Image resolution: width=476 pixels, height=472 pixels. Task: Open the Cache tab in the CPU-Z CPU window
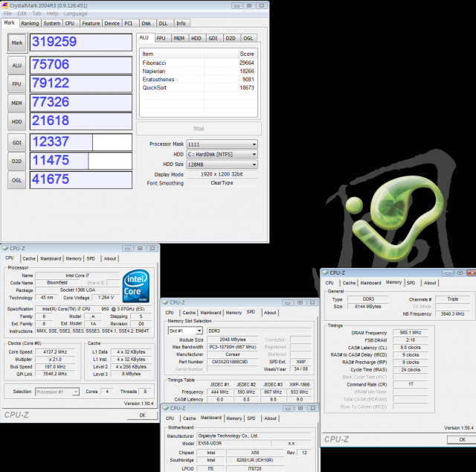tap(29, 258)
